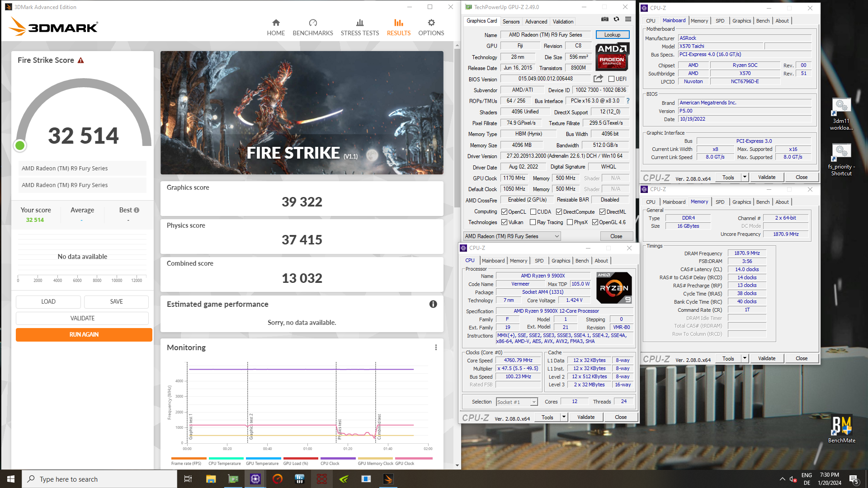Open Monitoring three-dot options menu
Viewport: 868px width, 488px height.
click(436, 347)
